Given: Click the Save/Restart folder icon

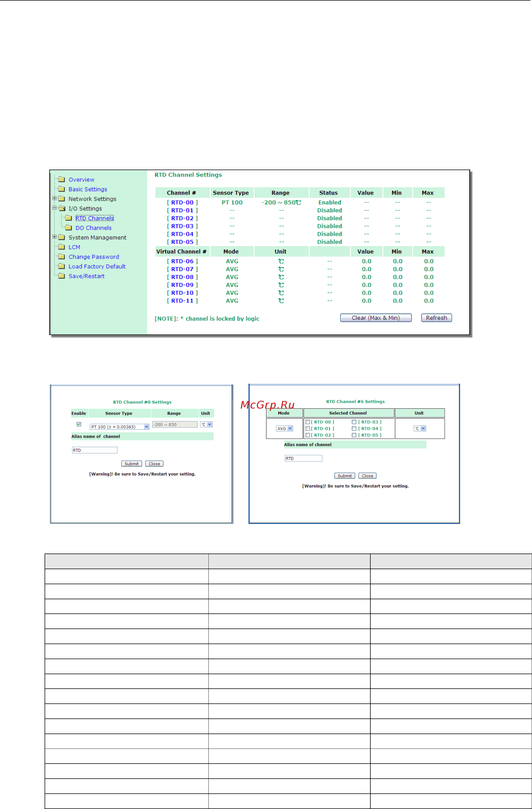Looking at the screenshot, I should point(61,276).
